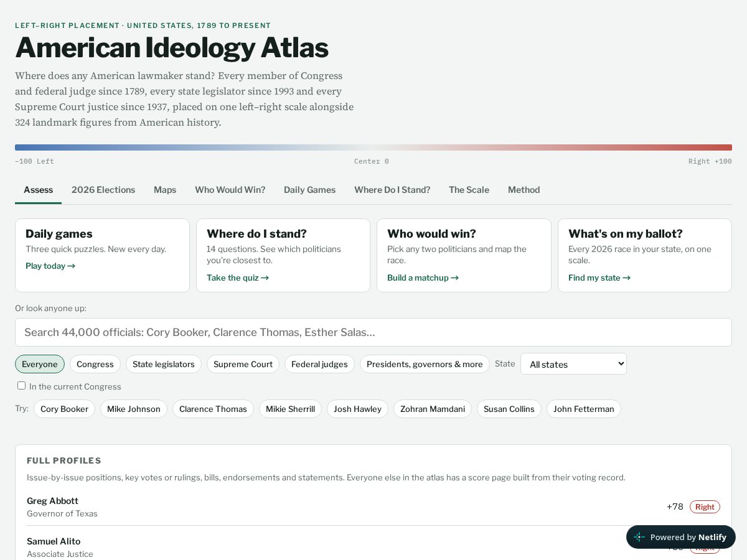Image resolution: width=747 pixels, height=560 pixels.
Task: Click the Who would win? card heading
Action: tap(431, 234)
